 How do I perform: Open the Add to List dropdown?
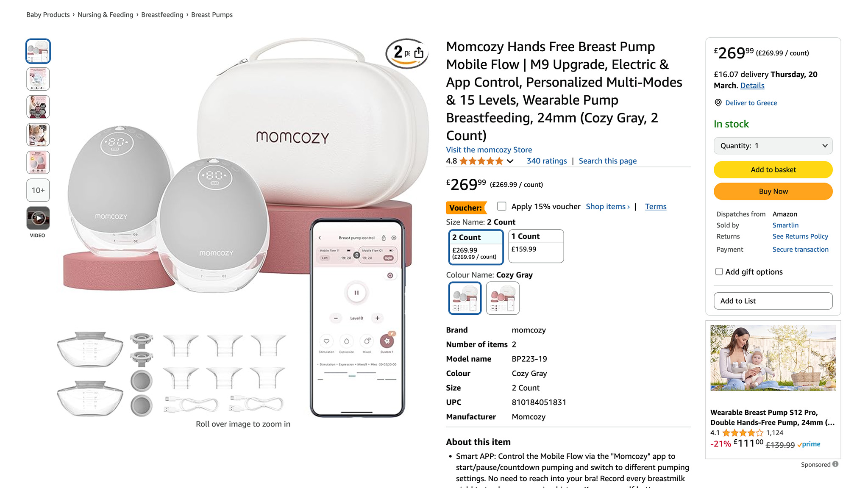773,301
